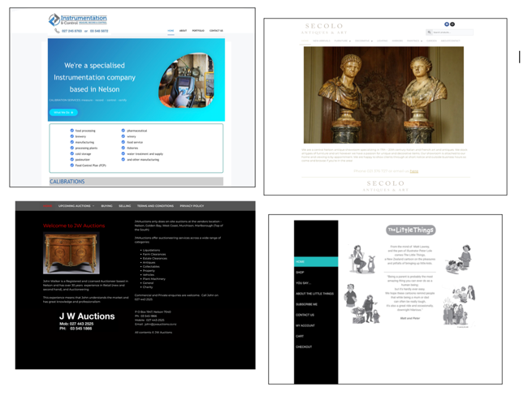The height and width of the screenshot is (400, 532).
Task: Click the checkmark icon beside food processing
Action: click(71, 131)
